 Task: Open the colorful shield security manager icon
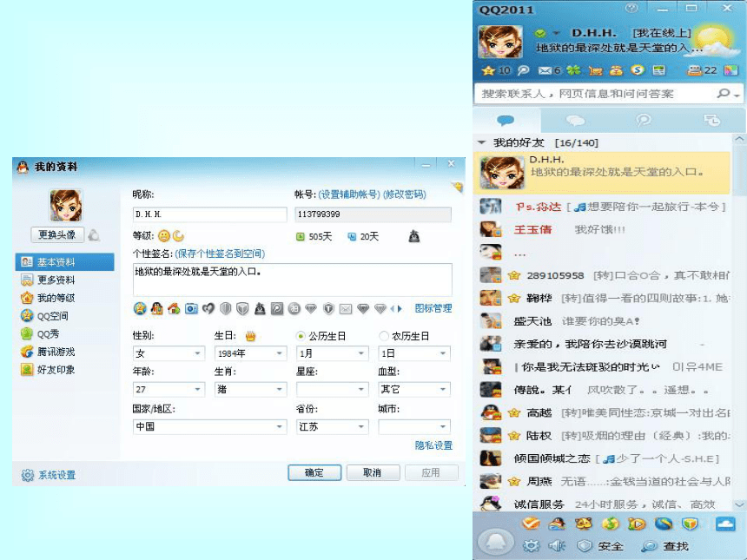690,524
